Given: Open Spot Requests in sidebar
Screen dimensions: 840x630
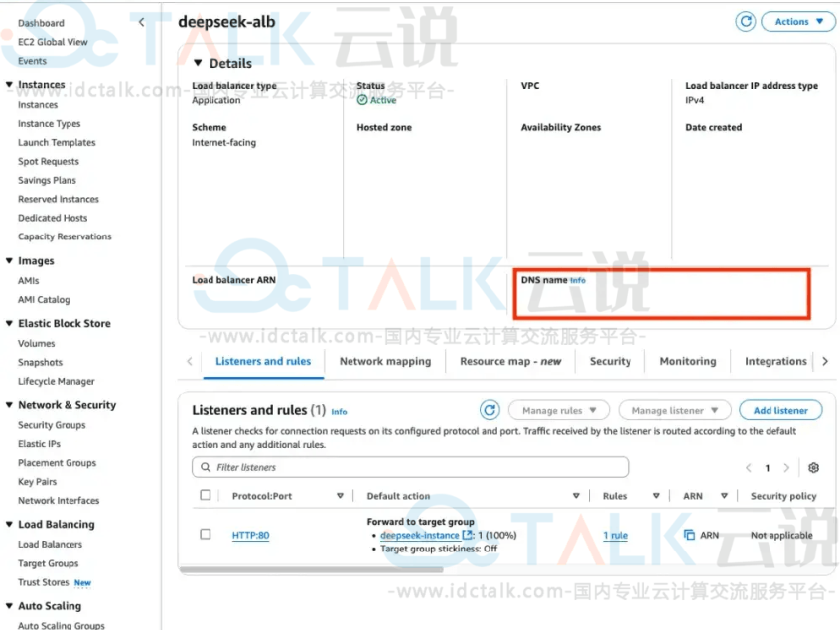Looking at the screenshot, I should (x=49, y=161).
